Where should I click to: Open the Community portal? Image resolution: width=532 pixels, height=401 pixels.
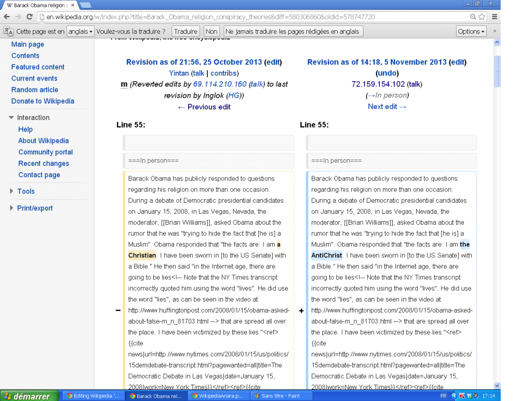(46, 152)
